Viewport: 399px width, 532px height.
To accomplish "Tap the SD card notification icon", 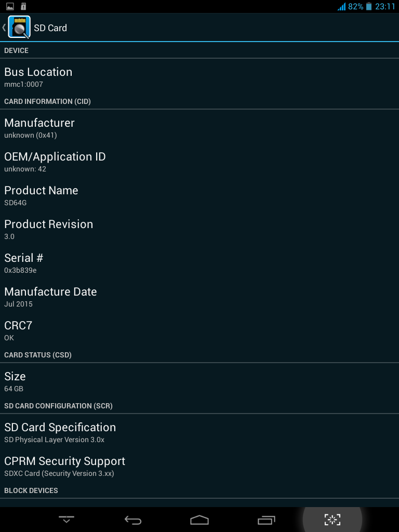I will click(x=23, y=7).
